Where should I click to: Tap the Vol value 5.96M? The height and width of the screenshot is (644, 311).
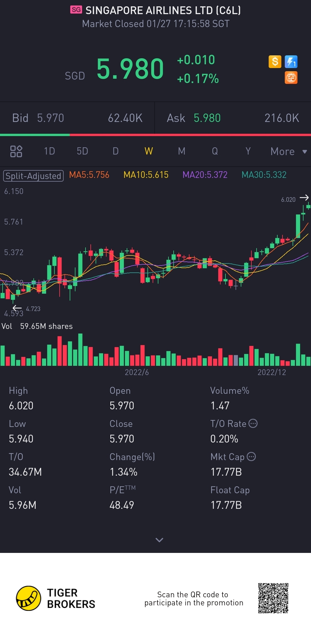pyautogui.click(x=22, y=505)
